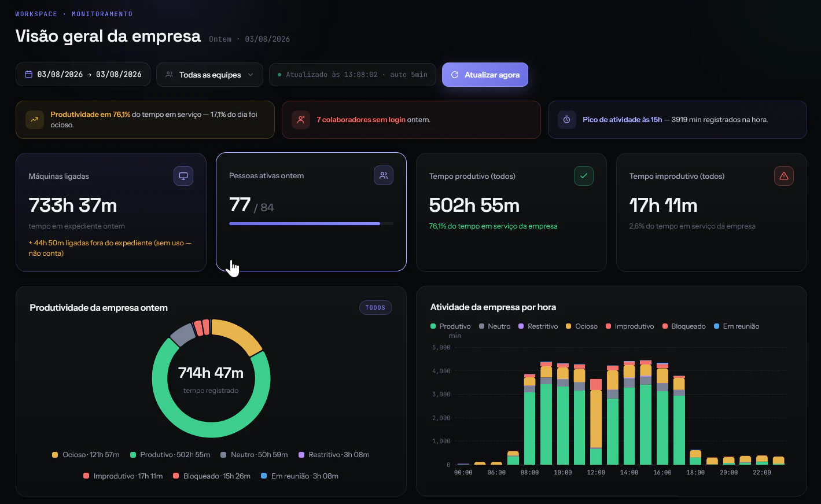The width and height of the screenshot is (821, 504).
Task: Toggle the Improdutivo series in hourly chart legend
Action: 630,326
